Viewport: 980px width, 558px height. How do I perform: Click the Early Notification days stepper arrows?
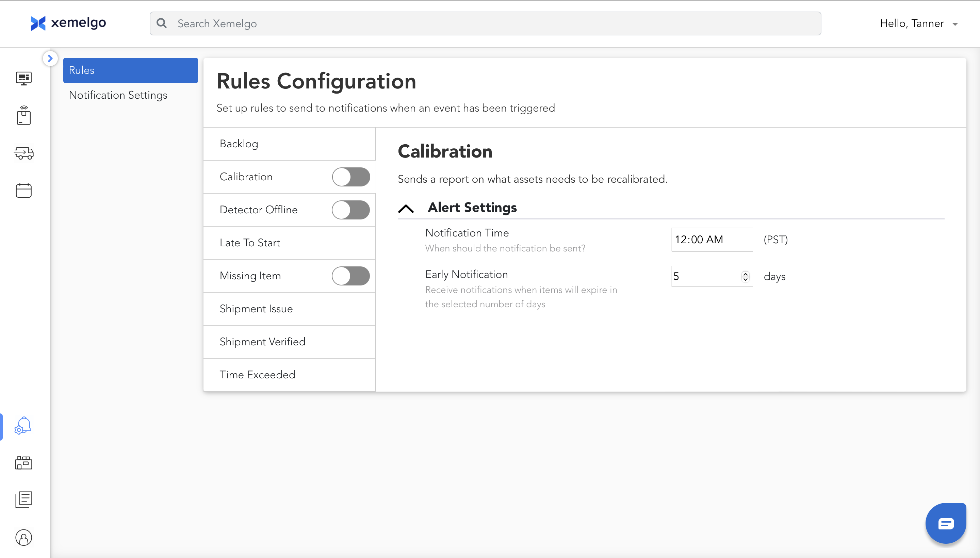point(745,276)
